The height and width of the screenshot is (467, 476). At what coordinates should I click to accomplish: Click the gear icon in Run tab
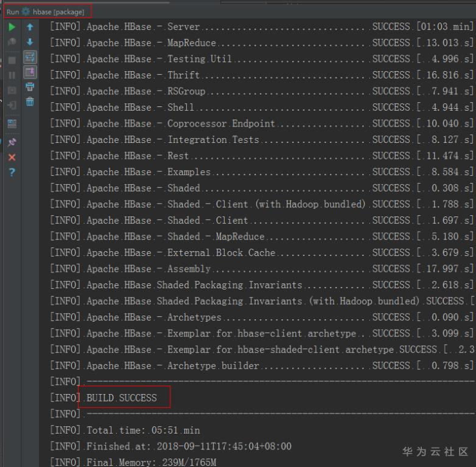click(26, 12)
